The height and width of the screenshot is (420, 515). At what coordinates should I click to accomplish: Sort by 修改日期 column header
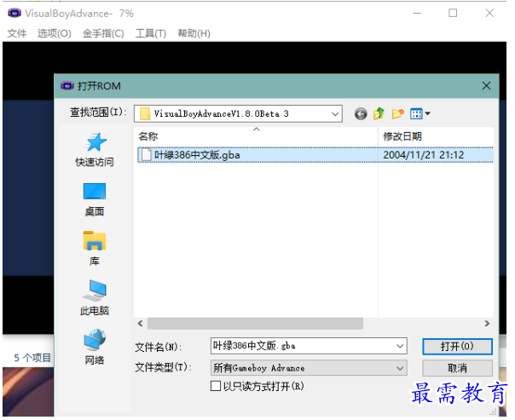pyautogui.click(x=436, y=136)
